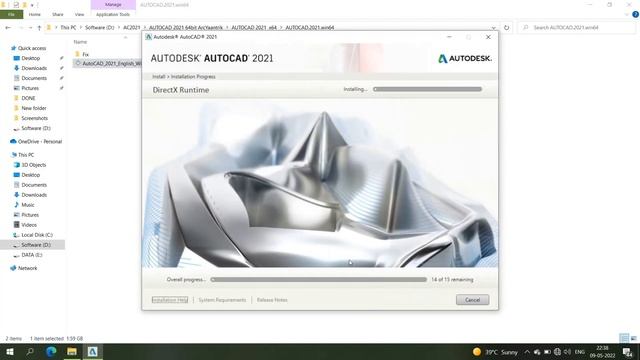Switch the ENG input language
This screenshot has height=360, width=640.
pos(580,352)
